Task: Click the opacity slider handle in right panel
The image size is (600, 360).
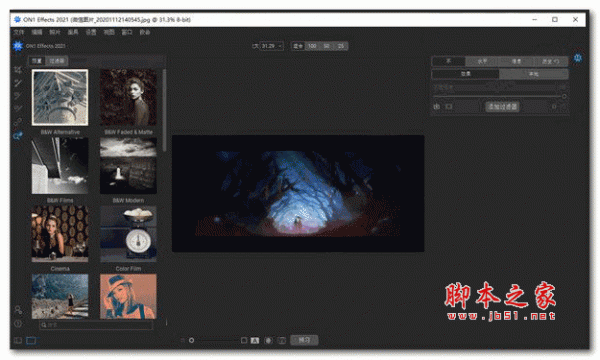Action: click(564, 96)
